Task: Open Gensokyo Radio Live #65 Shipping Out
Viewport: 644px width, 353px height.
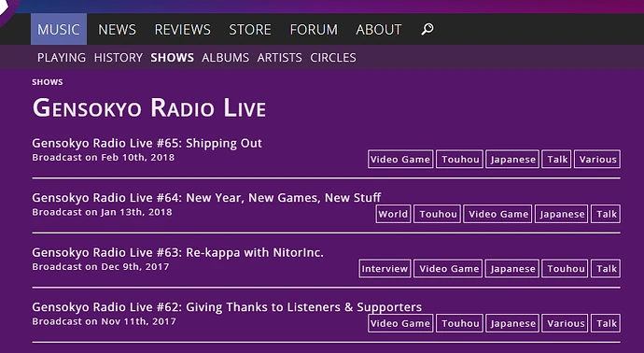Action: (x=147, y=143)
